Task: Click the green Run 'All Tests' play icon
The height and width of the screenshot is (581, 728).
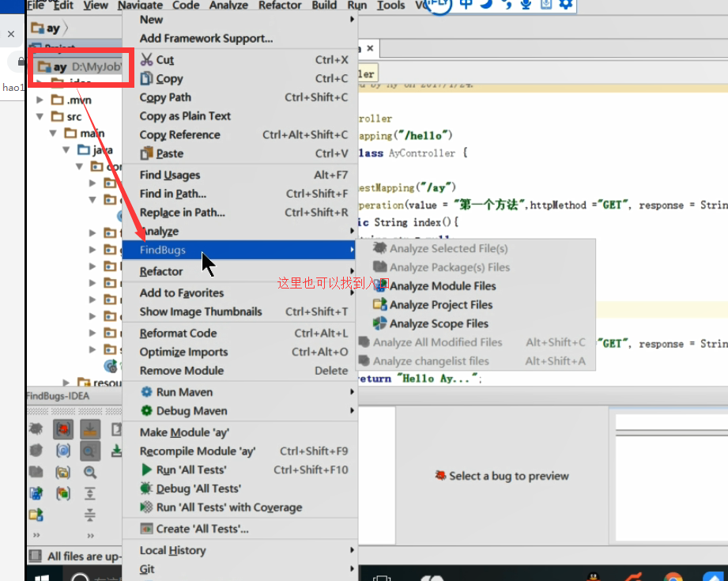Action: 146,470
